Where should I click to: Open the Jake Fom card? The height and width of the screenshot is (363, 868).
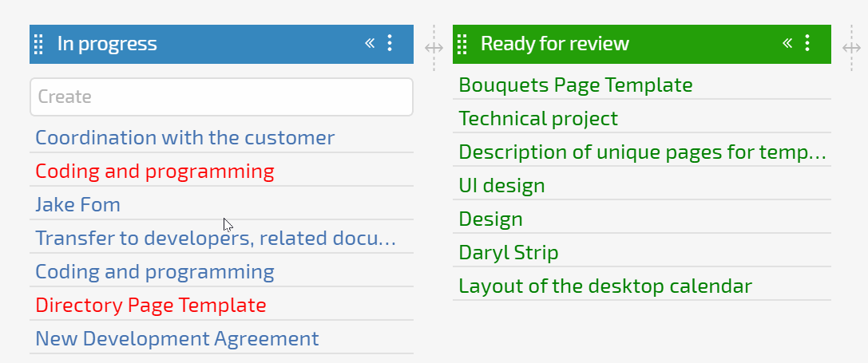(x=221, y=205)
